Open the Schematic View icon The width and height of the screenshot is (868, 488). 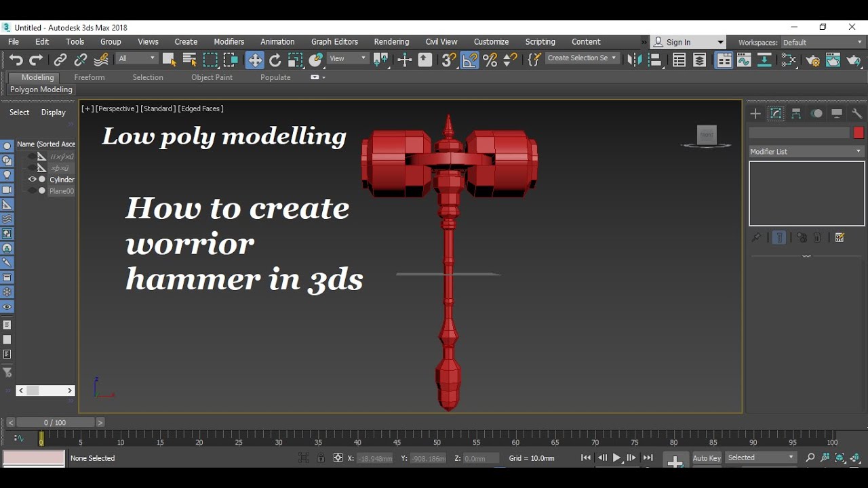click(764, 60)
